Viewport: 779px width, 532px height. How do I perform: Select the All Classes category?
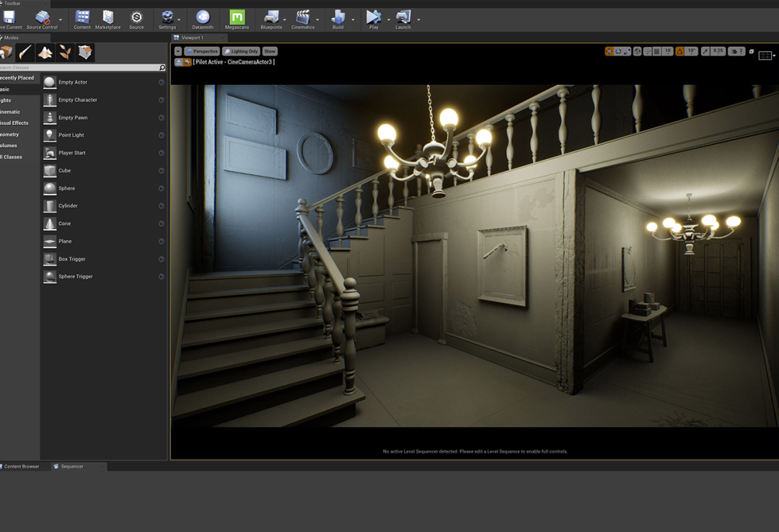11,157
